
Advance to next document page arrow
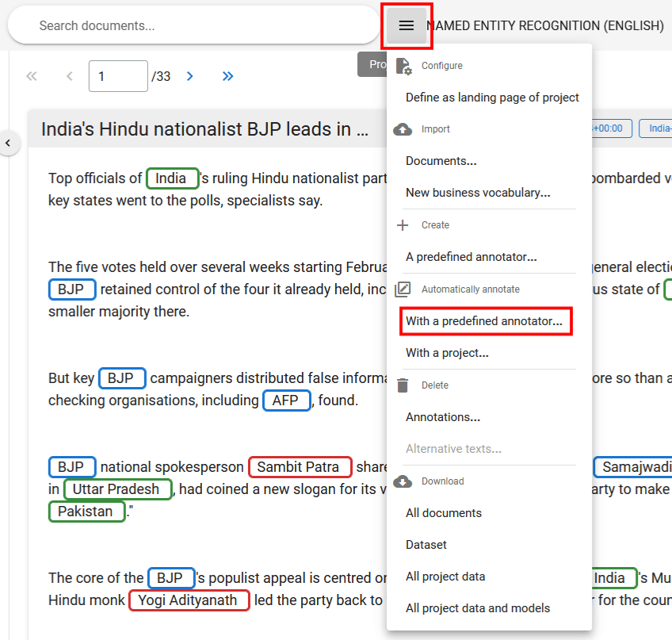(x=190, y=76)
